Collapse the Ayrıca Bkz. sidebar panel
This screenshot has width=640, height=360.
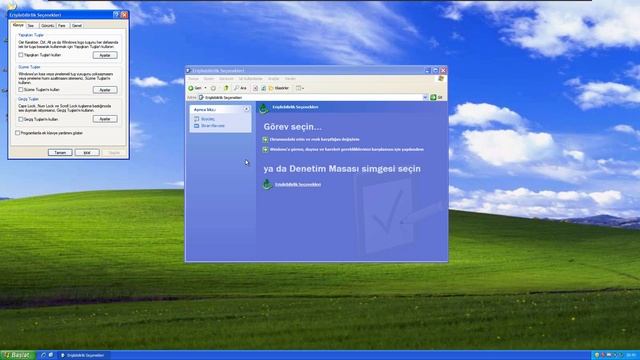(246, 109)
